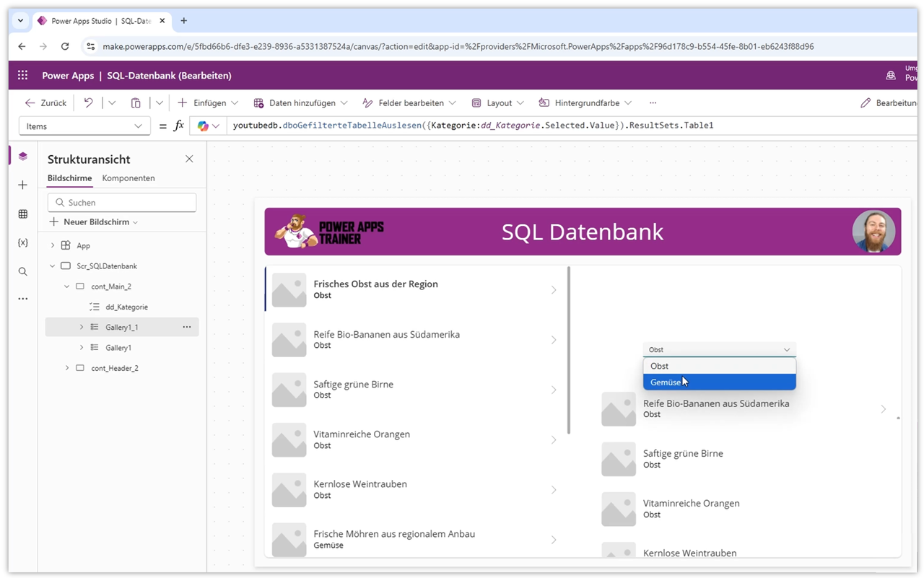924x578 pixels.
Task: Open the Search magnifier icon in left sidebar
Action: coord(23,271)
